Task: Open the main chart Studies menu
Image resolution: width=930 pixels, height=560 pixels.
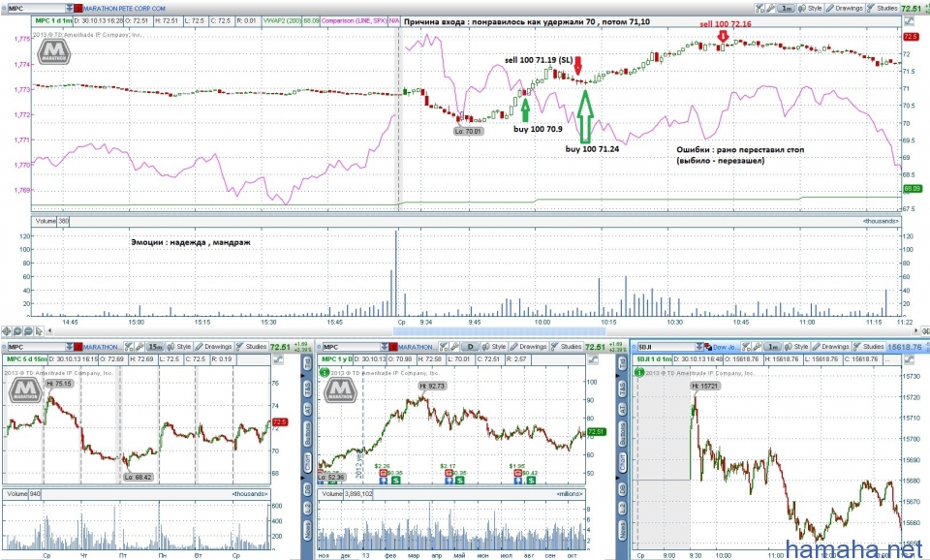Action: click(x=883, y=9)
